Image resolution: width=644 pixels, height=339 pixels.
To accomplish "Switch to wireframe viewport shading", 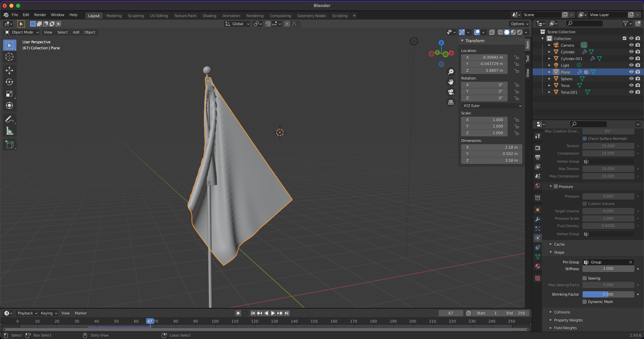I will click(500, 32).
